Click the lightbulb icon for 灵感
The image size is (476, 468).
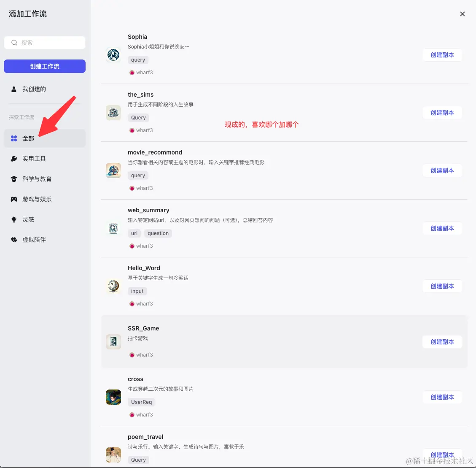point(13,219)
